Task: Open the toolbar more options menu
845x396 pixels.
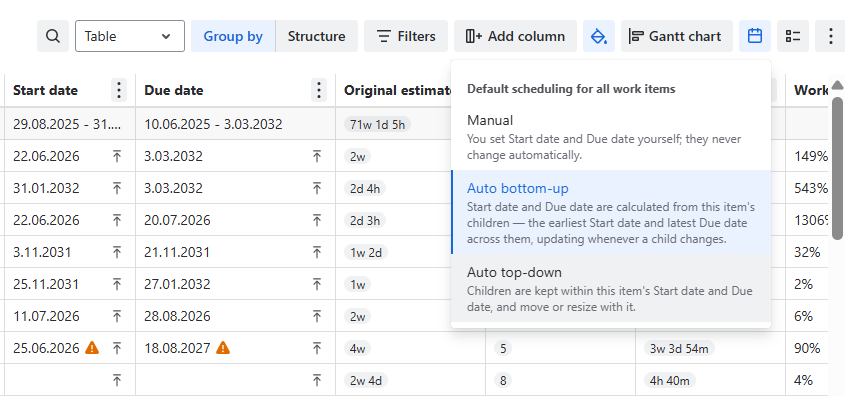Action: pos(830,36)
